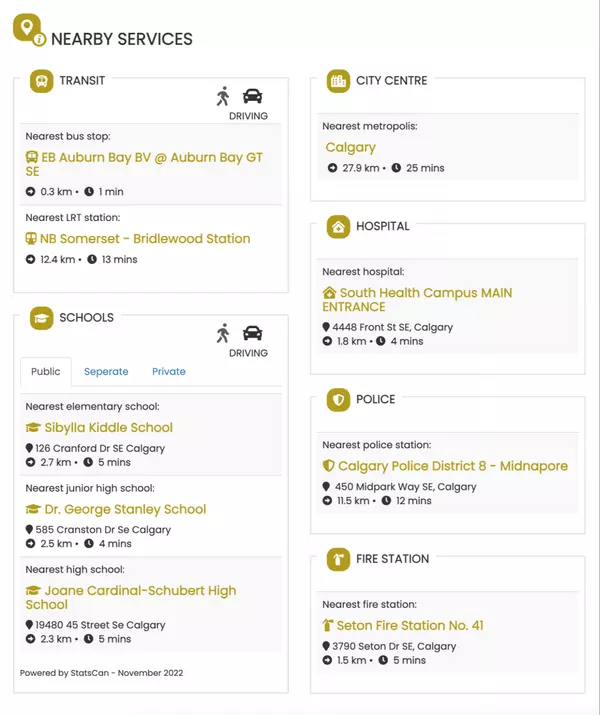The image size is (600, 715).
Task: Click the Police shield section icon
Action: pos(338,400)
